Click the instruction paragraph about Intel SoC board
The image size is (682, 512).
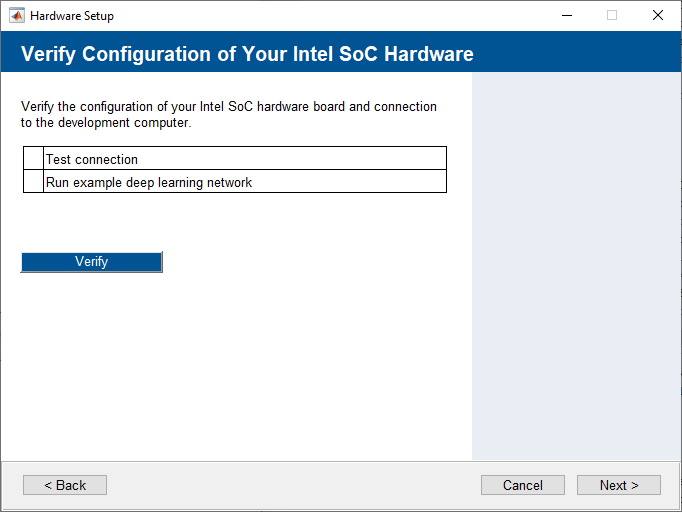tap(228, 115)
